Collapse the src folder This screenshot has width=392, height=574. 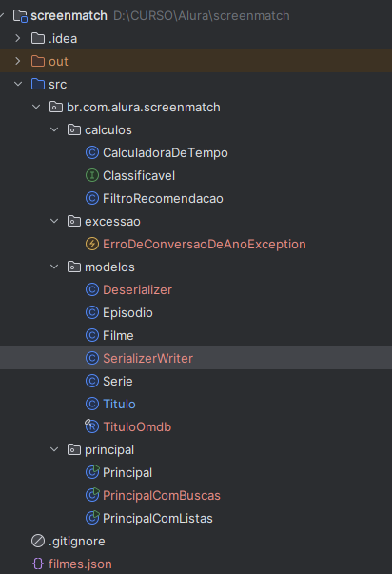pyautogui.click(x=18, y=84)
